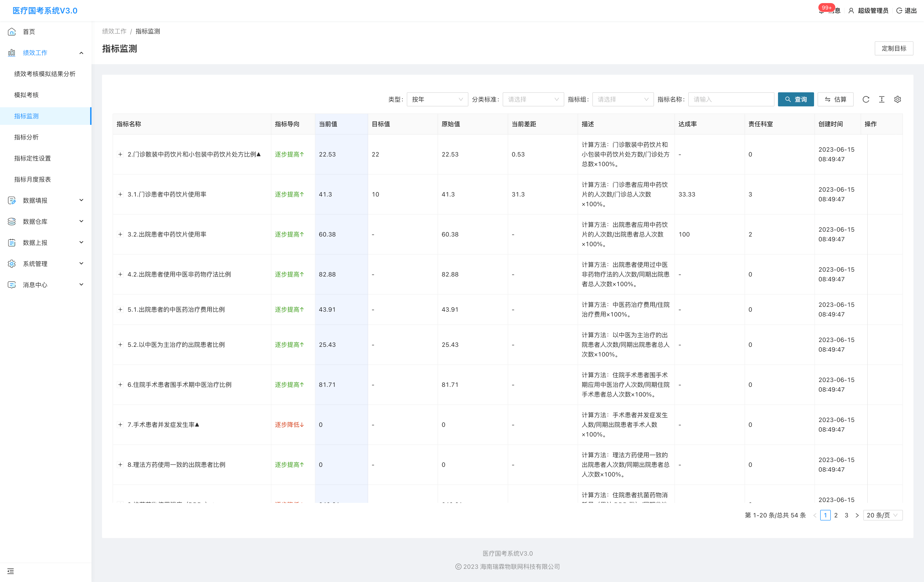Select 指标月度报表 menu item
Viewport: 924px width, 582px height.
click(33, 179)
